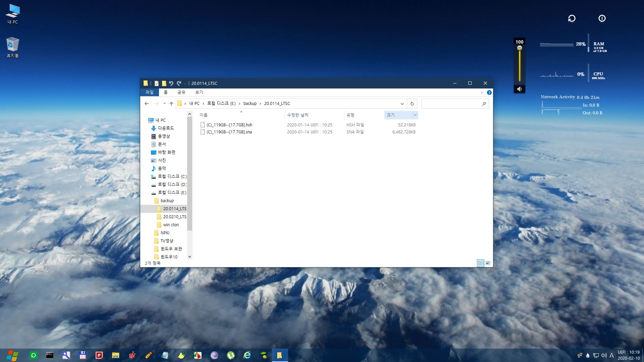This screenshot has width=644, height=362.
Task: Open the 보기 ribbon tab
Action: pyautogui.click(x=199, y=92)
